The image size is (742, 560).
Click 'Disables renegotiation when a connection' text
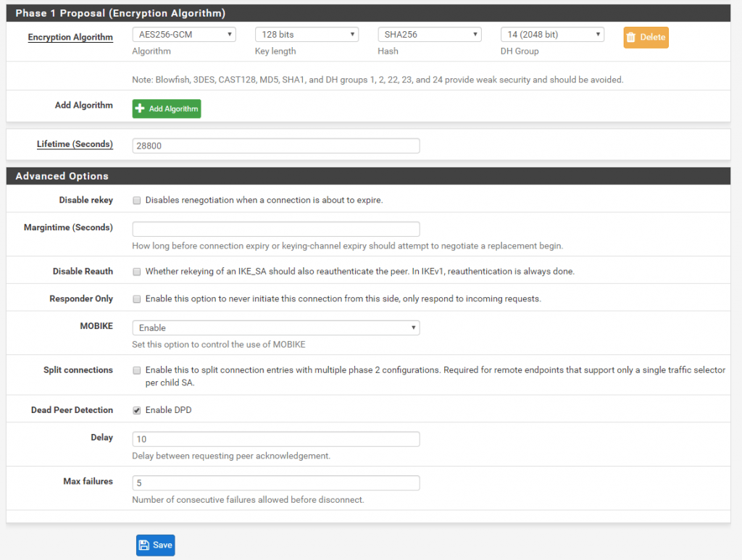pos(264,200)
